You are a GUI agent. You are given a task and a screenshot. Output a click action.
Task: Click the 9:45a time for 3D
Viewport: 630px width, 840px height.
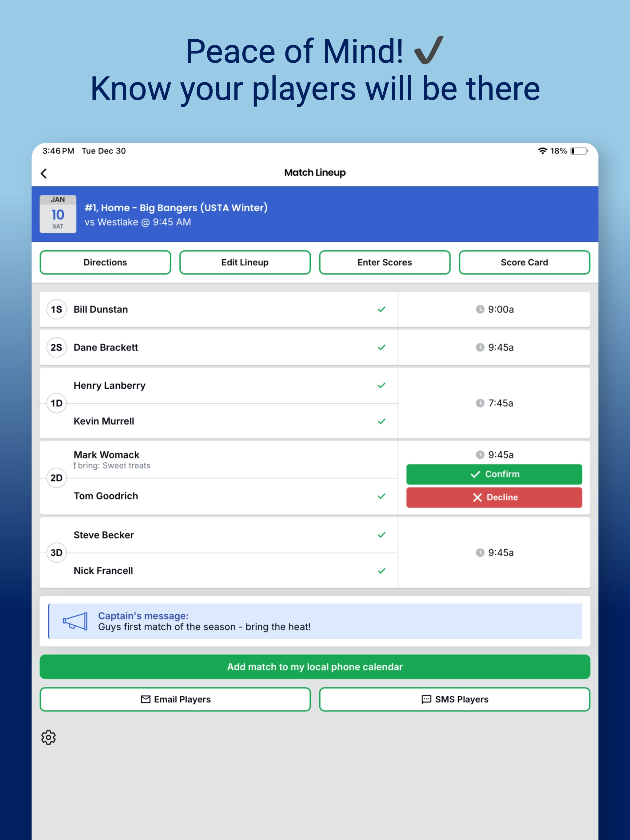coord(501,553)
